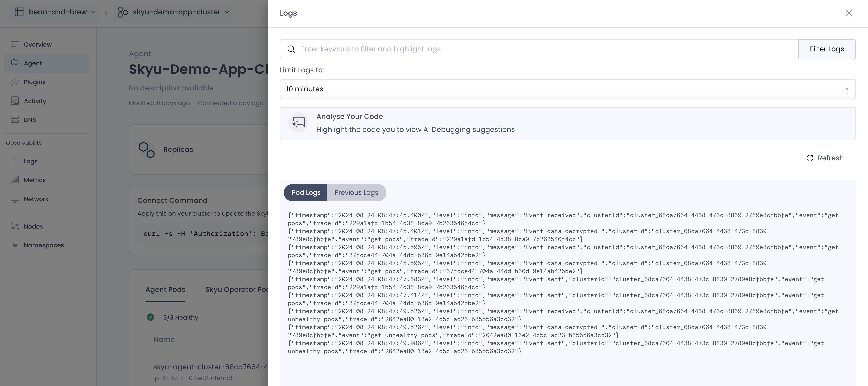
Task: Click the 'ip-10-10-2-107.ec2.internal' node text
Action: point(193,378)
